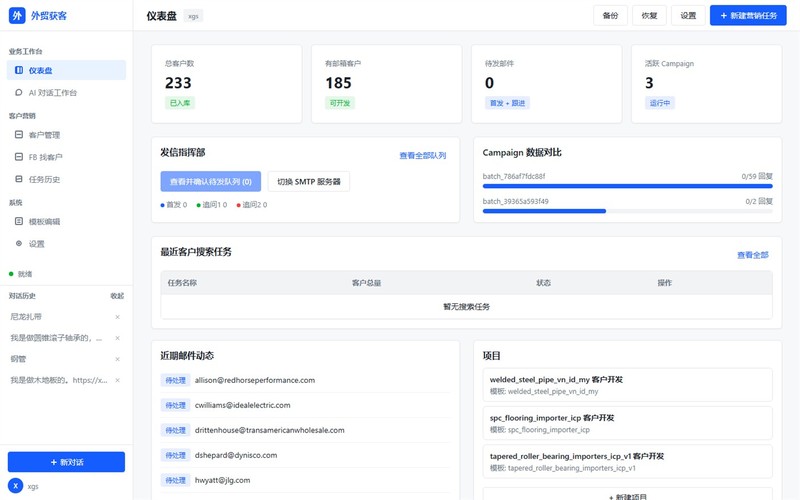Viewport: 800px width, 500px height.
Task: Click the blue 外 app logo
Action: click(x=17, y=15)
